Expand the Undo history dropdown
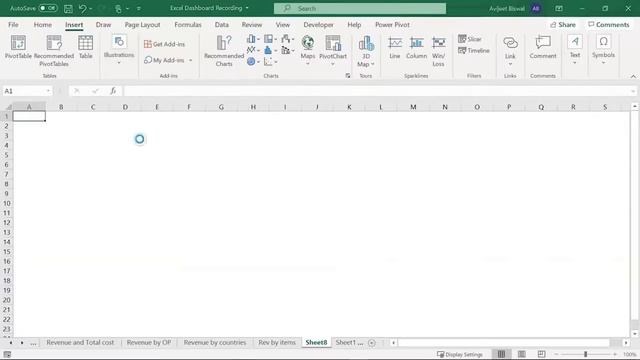 pyautogui.click(x=90, y=9)
